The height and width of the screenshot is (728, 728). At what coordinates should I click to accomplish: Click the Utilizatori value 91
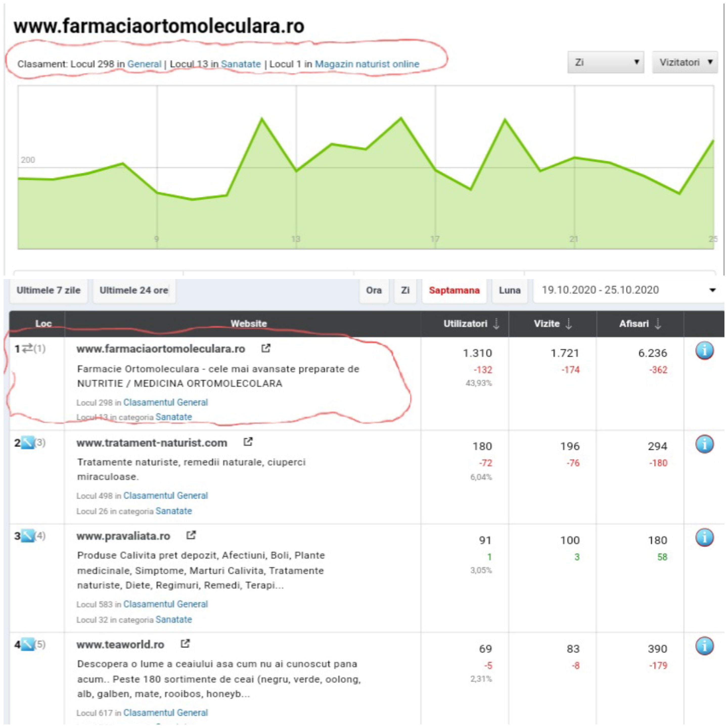click(x=485, y=540)
